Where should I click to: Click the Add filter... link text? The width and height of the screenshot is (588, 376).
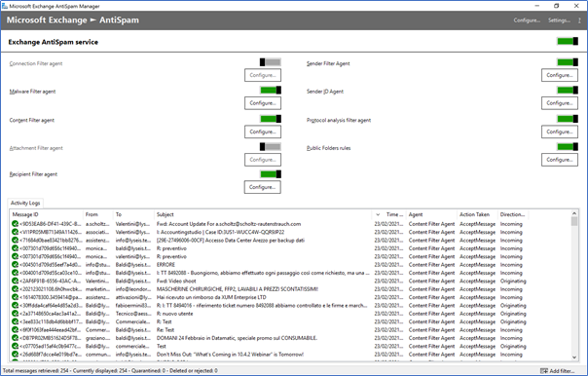(x=562, y=371)
